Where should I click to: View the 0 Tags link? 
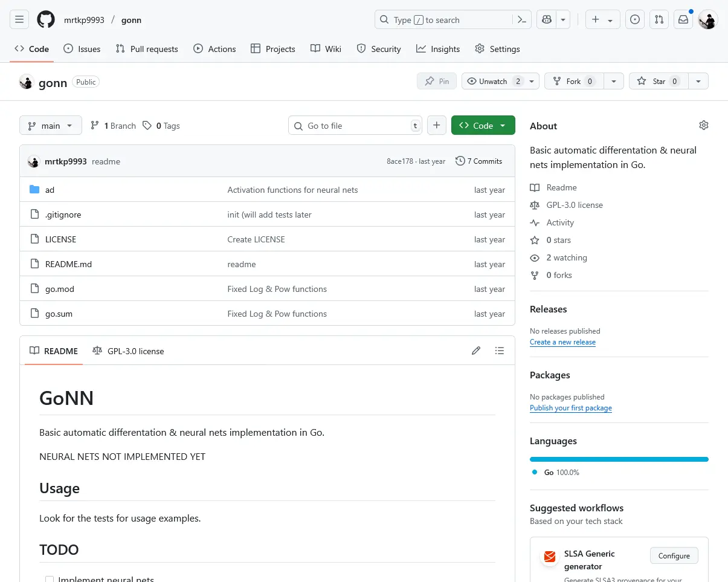pos(161,126)
